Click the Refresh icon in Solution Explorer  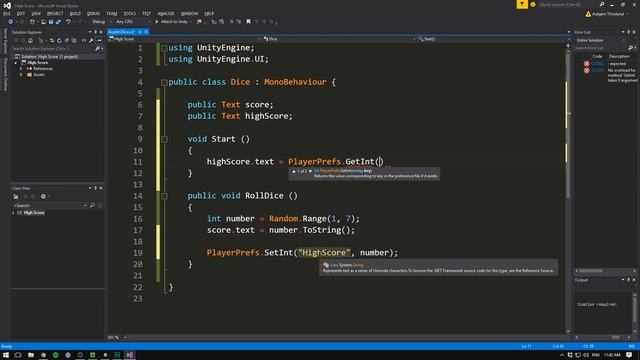pos(59,40)
